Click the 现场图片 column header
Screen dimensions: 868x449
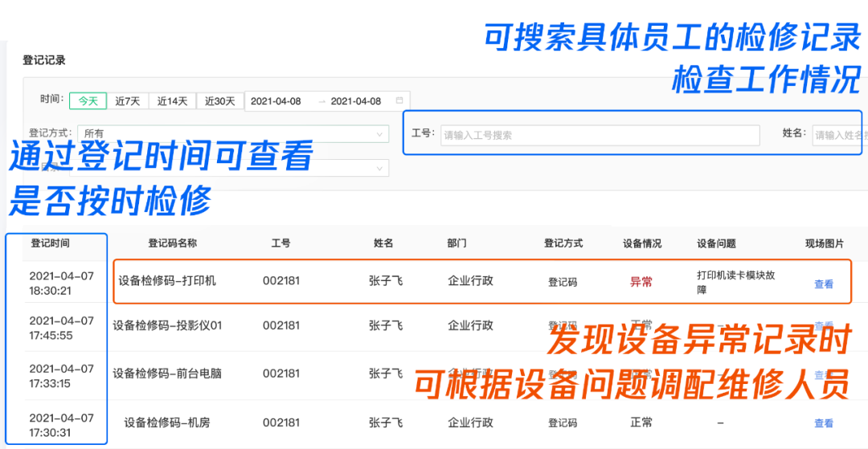tap(825, 243)
